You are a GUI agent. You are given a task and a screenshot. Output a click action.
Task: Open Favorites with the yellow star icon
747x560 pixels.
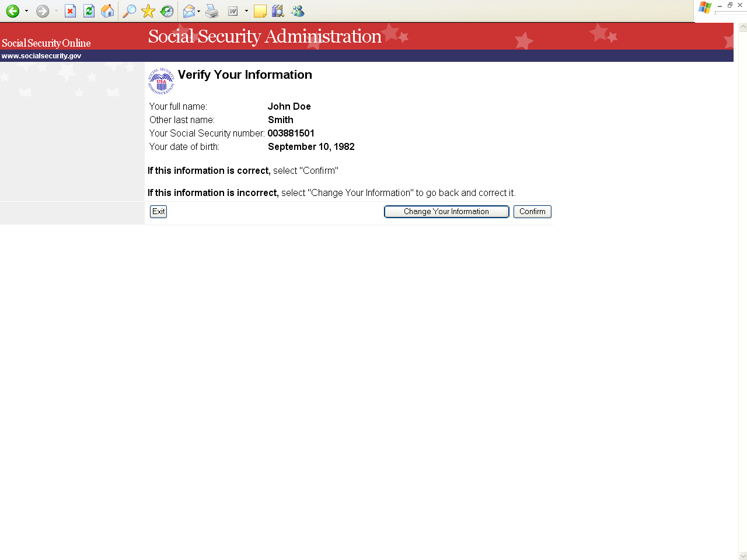(148, 11)
